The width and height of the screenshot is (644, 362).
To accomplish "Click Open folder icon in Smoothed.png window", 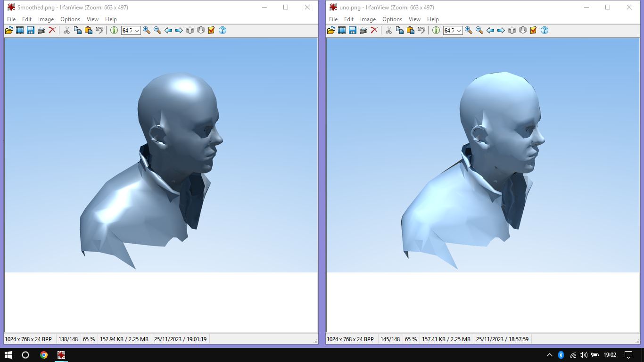I will (8, 30).
